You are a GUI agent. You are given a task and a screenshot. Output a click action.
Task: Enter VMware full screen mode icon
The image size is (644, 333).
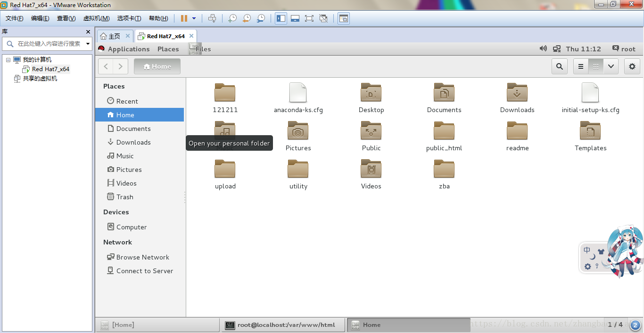tap(309, 18)
